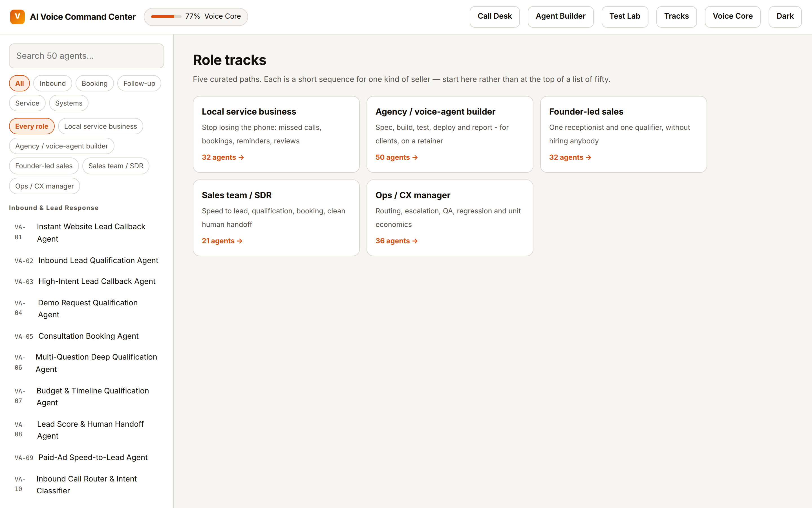Open the Local service business track card

(276, 134)
